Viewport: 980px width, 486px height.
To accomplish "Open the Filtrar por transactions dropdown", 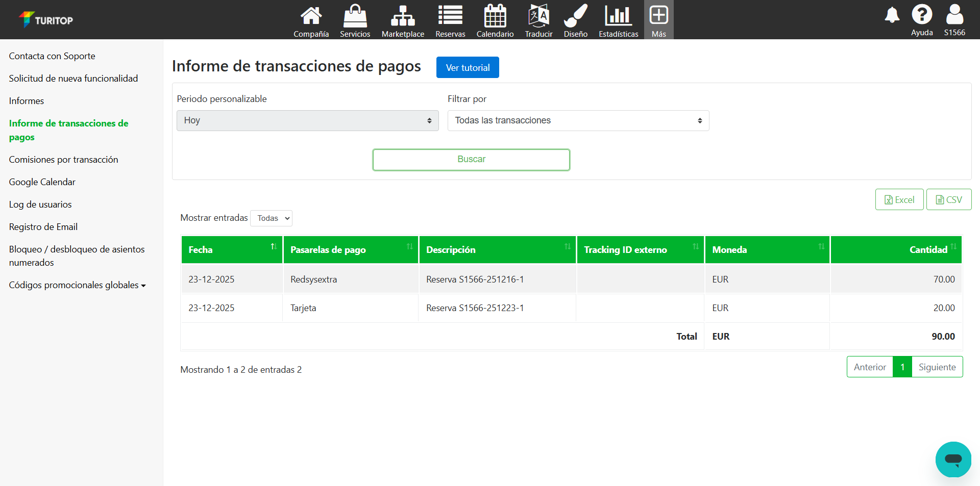I will coord(578,121).
